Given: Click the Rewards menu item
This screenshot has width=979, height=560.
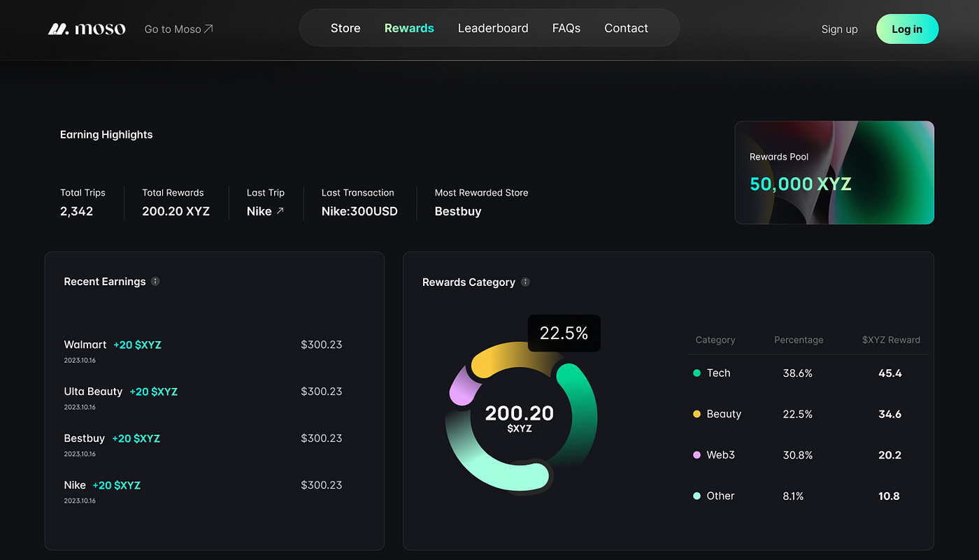Looking at the screenshot, I should [x=409, y=28].
